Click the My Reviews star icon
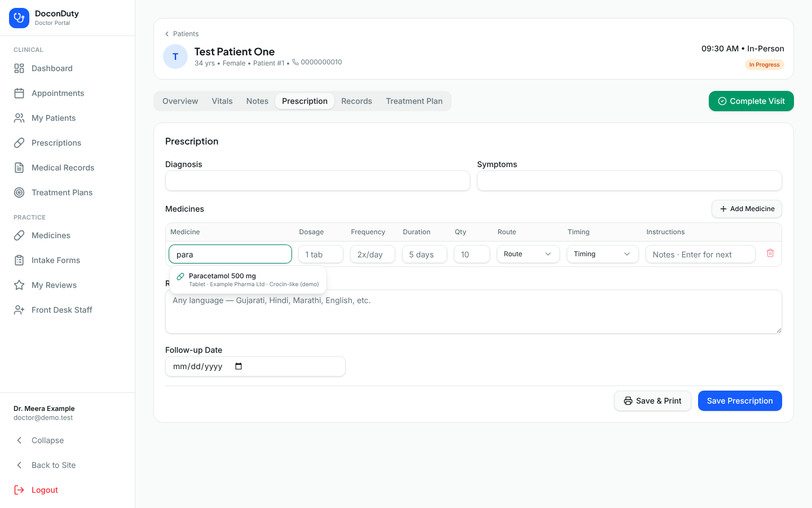 pyautogui.click(x=19, y=285)
